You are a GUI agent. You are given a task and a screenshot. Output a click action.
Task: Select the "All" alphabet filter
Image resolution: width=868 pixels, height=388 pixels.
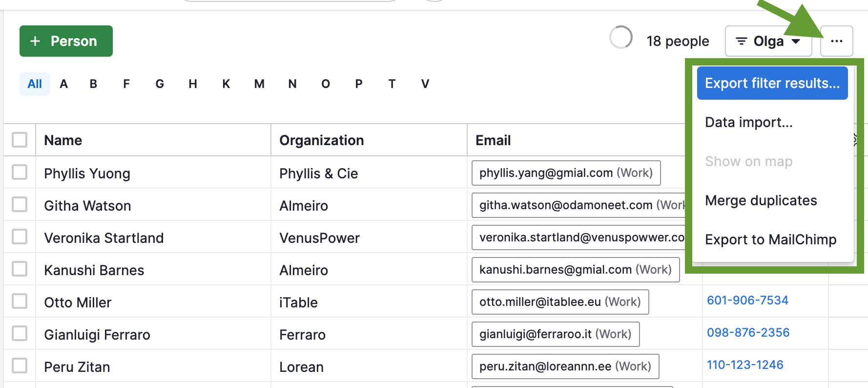[34, 84]
